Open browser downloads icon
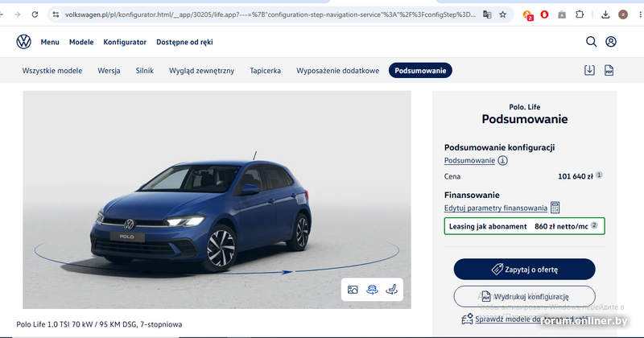The height and width of the screenshot is (338, 644). tap(605, 14)
